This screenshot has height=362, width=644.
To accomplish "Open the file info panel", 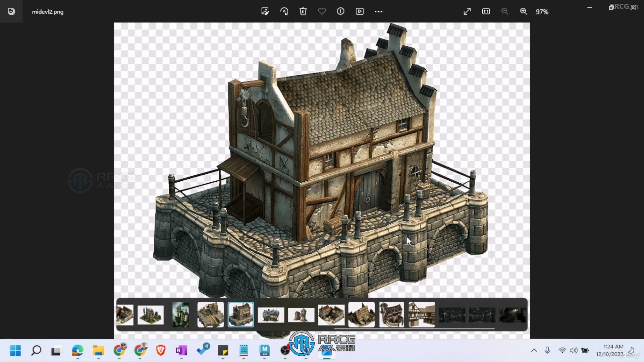I will click(x=340, y=11).
